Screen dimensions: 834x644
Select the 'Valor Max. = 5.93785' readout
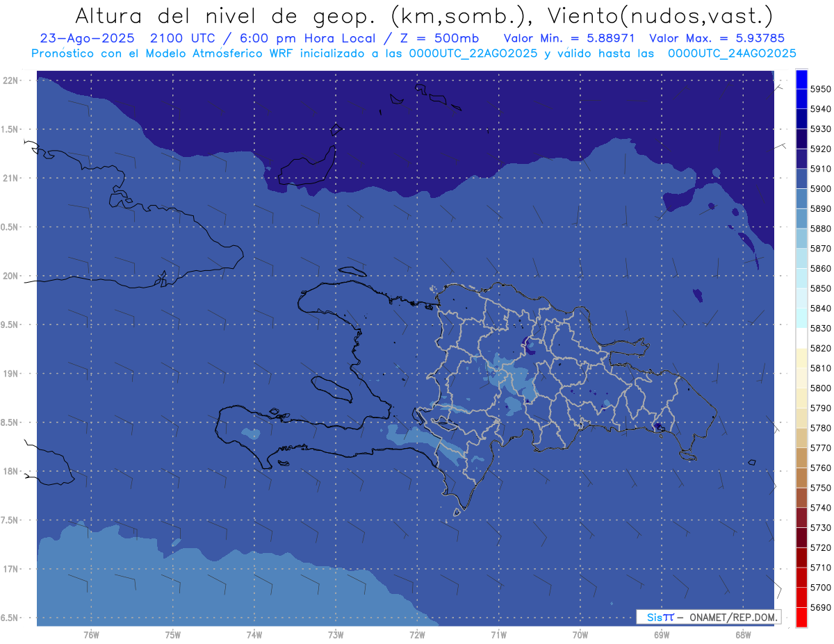coord(717,38)
